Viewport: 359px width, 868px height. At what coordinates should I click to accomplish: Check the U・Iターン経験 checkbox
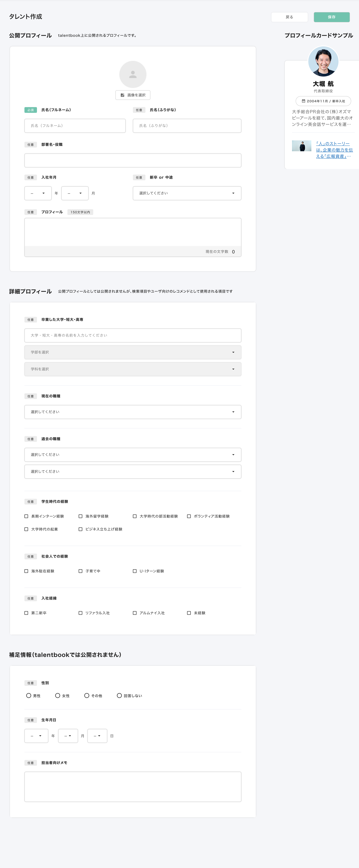pyautogui.click(x=135, y=571)
